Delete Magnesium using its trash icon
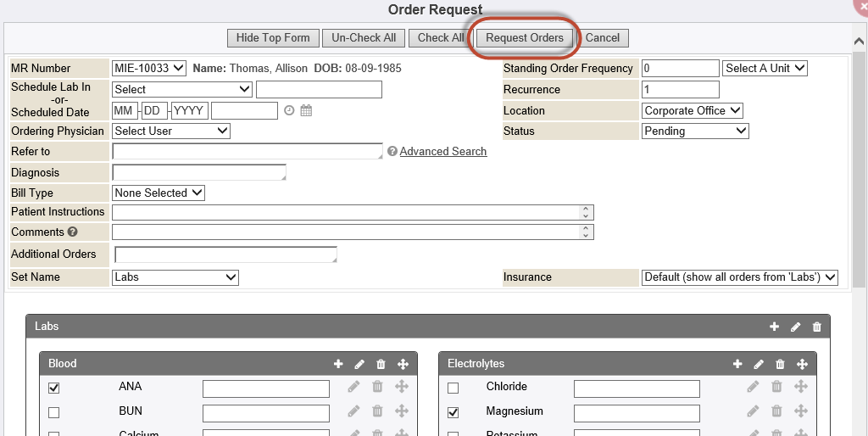 776,411
